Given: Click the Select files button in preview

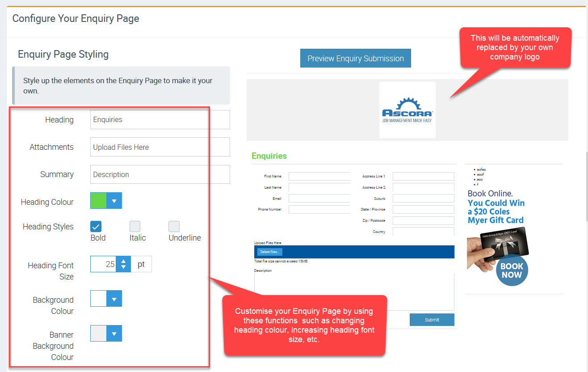Looking at the screenshot, I should pos(269,252).
